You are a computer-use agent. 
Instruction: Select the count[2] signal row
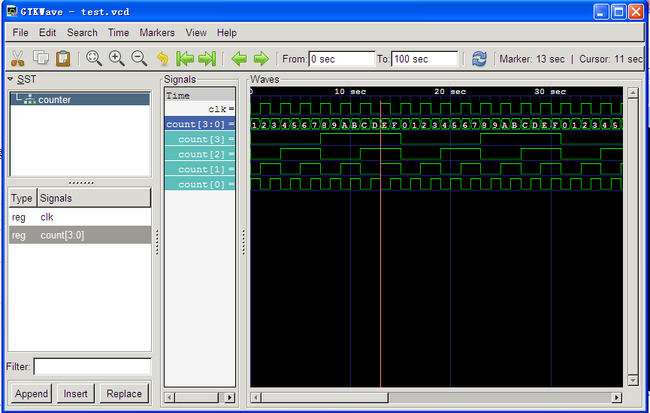click(x=200, y=154)
